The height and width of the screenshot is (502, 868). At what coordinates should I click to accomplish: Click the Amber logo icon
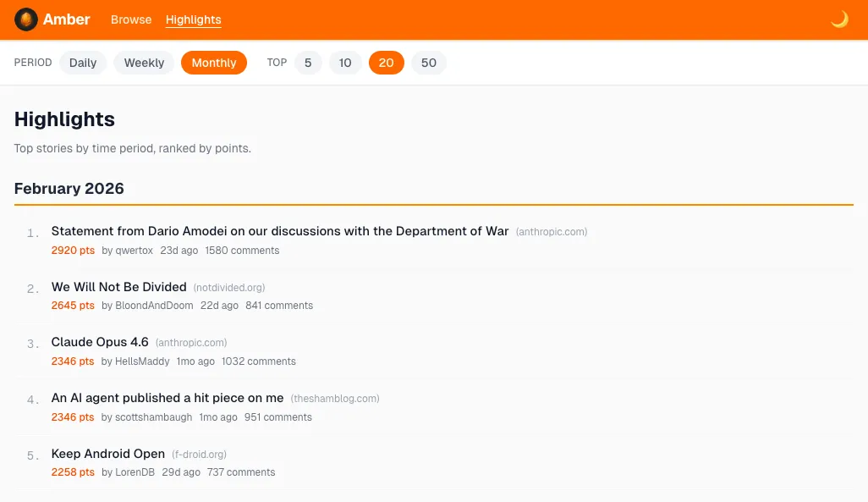tap(25, 19)
